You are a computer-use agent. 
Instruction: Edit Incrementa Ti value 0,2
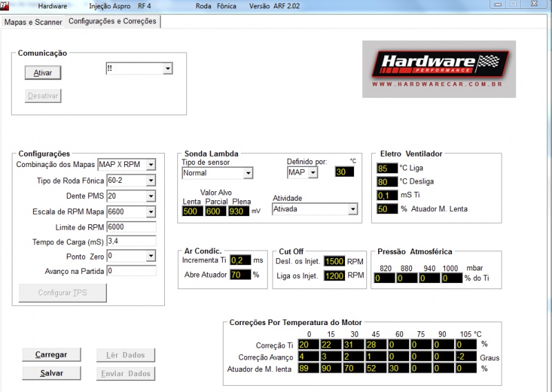pos(240,260)
